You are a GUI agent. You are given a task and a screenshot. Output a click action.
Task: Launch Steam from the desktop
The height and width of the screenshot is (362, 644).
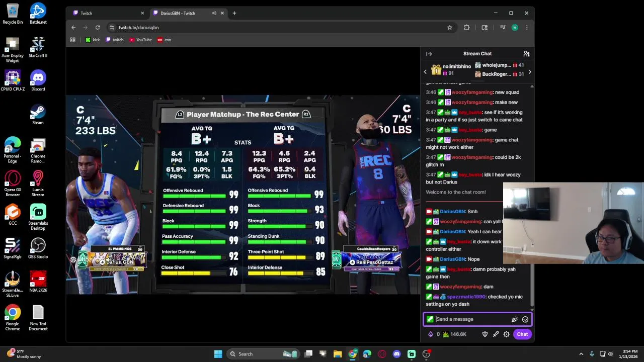pos(38,115)
